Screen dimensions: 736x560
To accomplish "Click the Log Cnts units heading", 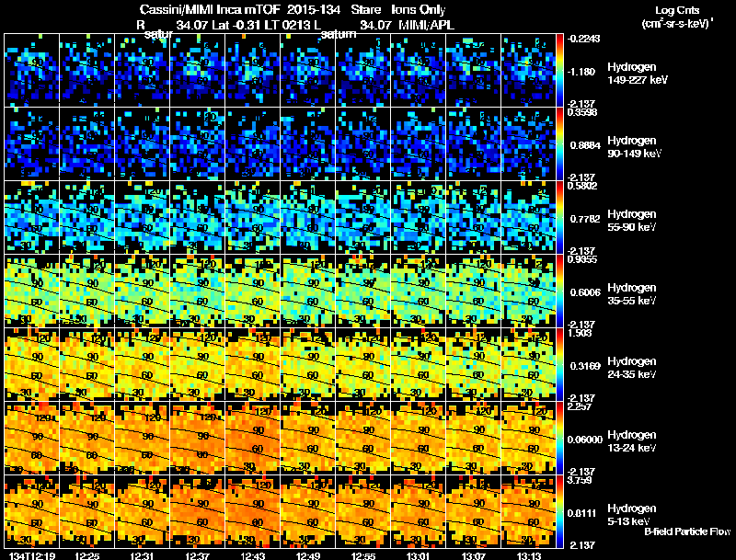I will (x=677, y=17).
